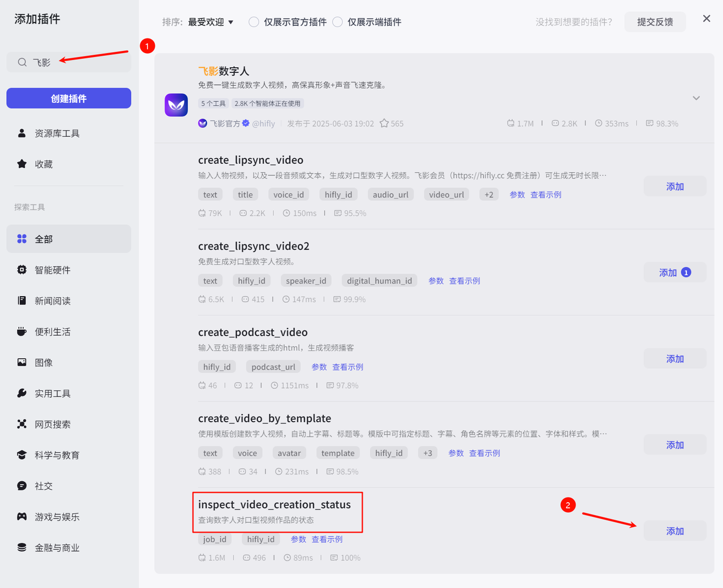Click the search magnifier icon
The width and height of the screenshot is (723, 588).
(x=22, y=62)
